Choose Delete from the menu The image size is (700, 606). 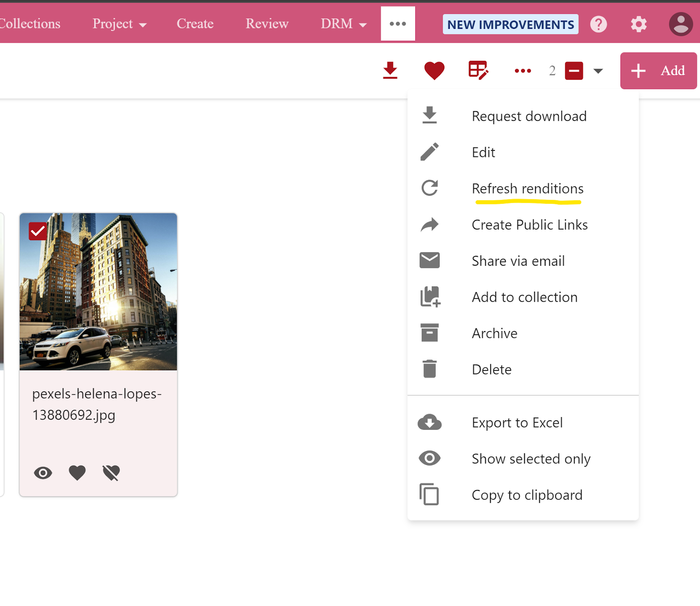[523, 369]
